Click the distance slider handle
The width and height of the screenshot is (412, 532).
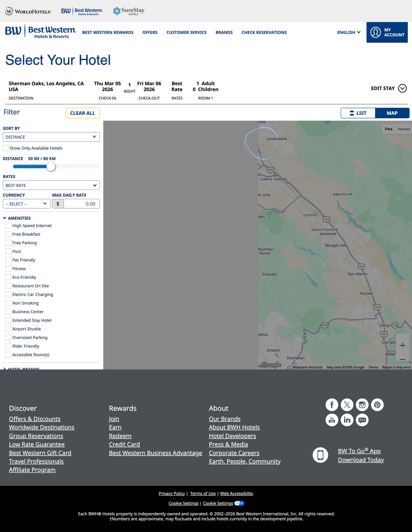pos(51,167)
